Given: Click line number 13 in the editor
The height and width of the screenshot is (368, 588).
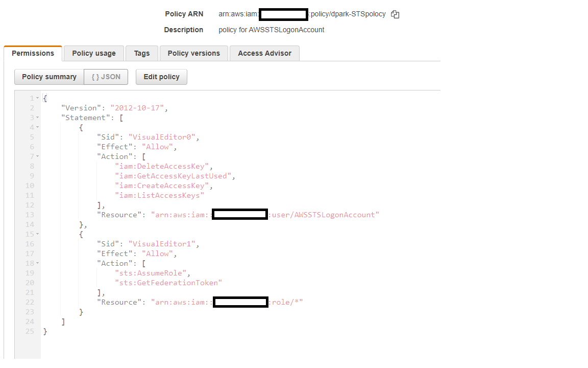Looking at the screenshot, I should (30, 214).
